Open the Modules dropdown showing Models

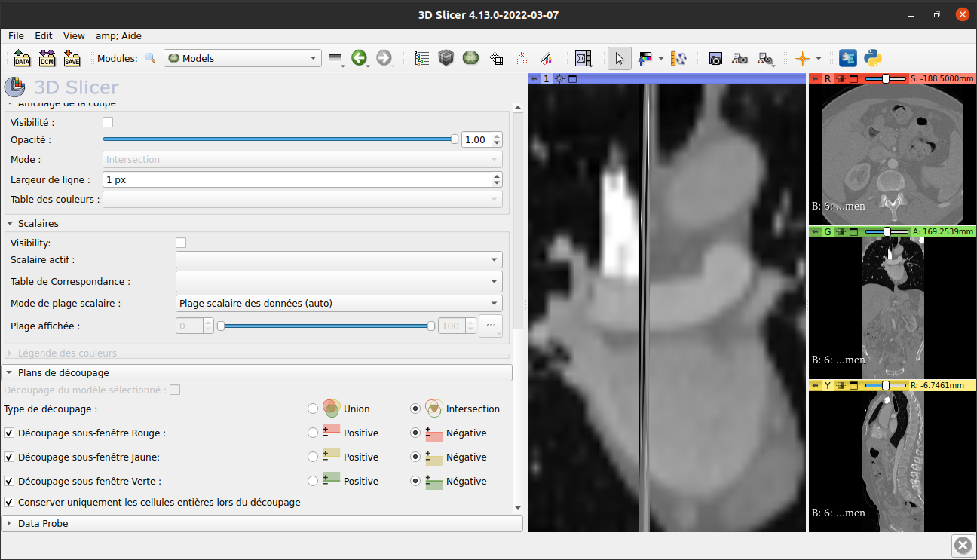pos(242,57)
